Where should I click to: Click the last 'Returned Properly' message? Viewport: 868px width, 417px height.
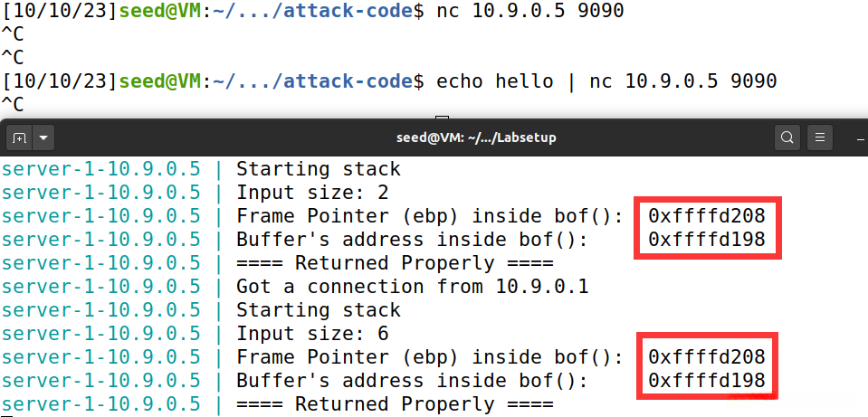[x=395, y=404]
